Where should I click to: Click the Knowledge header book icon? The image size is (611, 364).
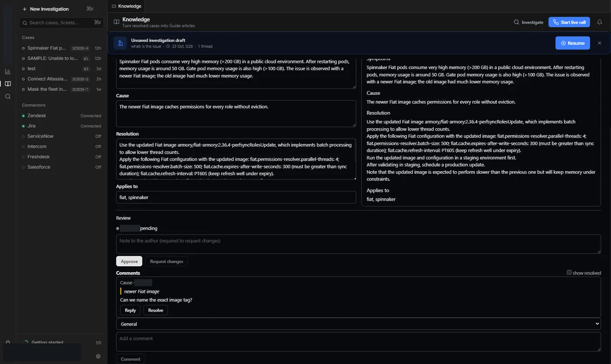pyautogui.click(x=117, y=22)
